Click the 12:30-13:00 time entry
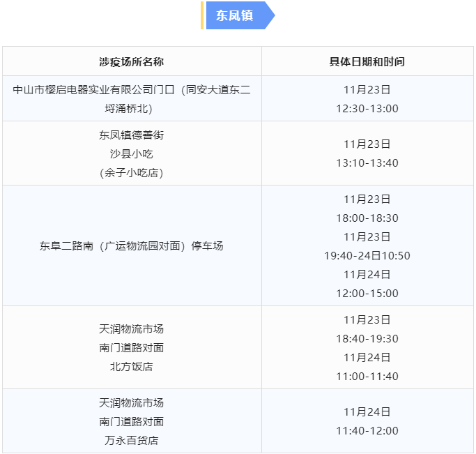This screenshot has height=454, width=476. tap(367, 108)
